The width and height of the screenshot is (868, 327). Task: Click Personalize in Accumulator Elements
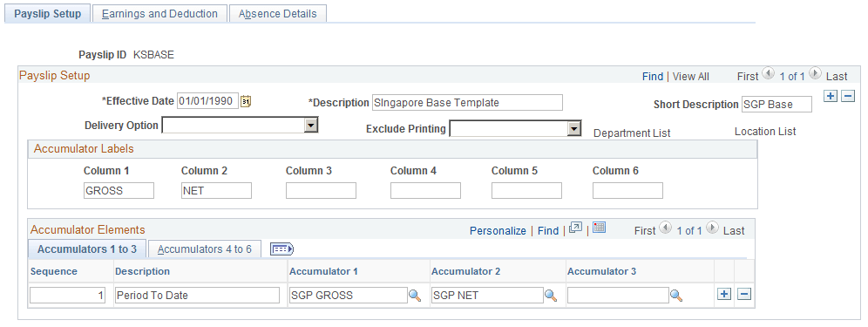(x=498, y=230)
